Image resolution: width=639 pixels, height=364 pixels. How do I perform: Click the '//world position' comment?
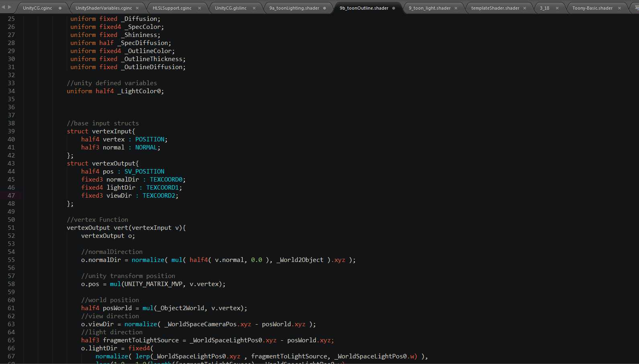(110, 300)
